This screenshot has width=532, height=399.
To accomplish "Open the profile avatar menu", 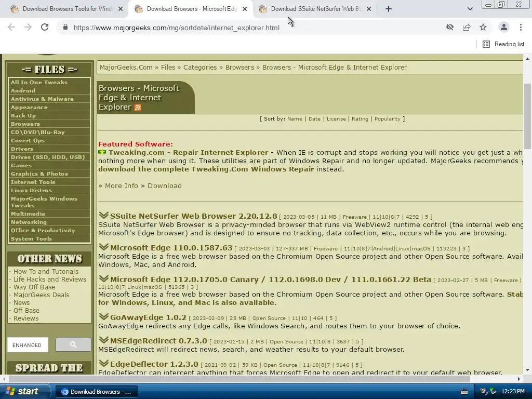I will (x=504, y=27).
